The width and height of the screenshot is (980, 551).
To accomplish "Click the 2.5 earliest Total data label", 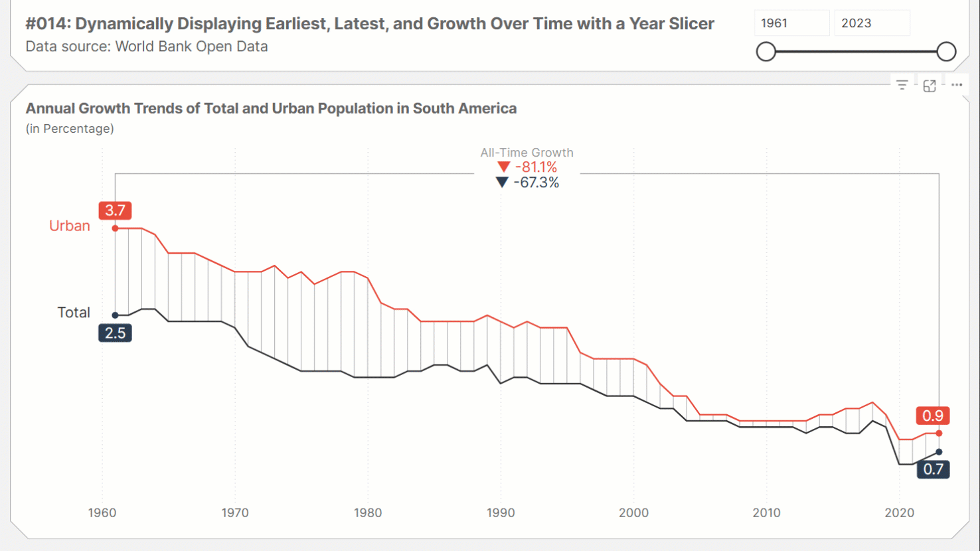I will tap(115, 333).
